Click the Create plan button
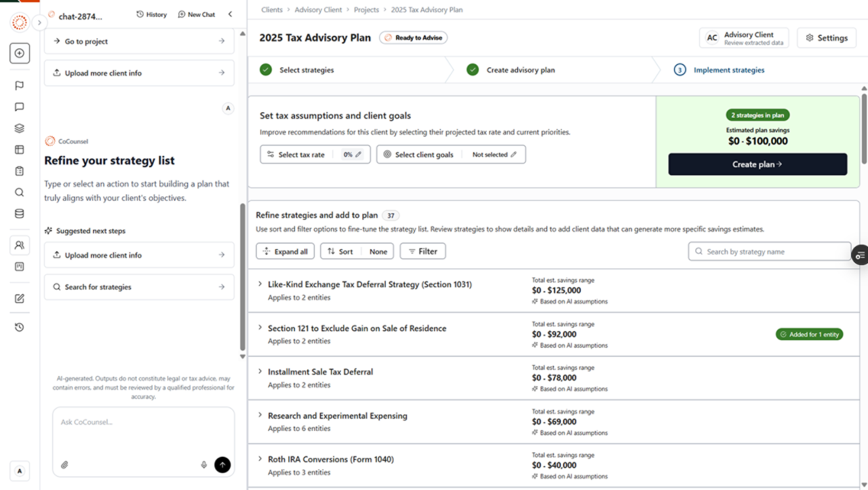868x490 pixels. tap(757, 164)
